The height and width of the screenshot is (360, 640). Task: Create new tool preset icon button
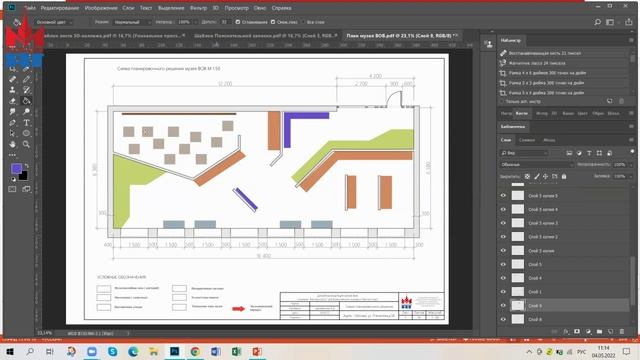tap(610, 101)
